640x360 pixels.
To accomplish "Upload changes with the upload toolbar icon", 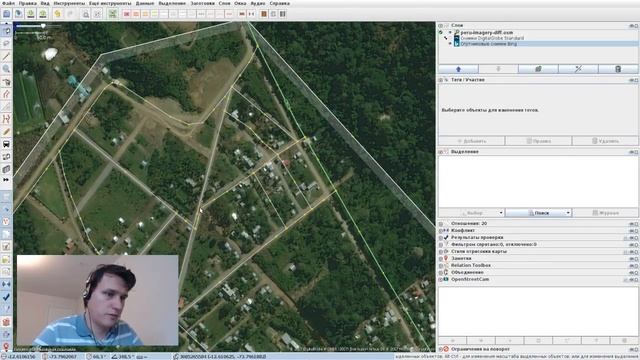I will pyautogui.click(x=43, y=14).
